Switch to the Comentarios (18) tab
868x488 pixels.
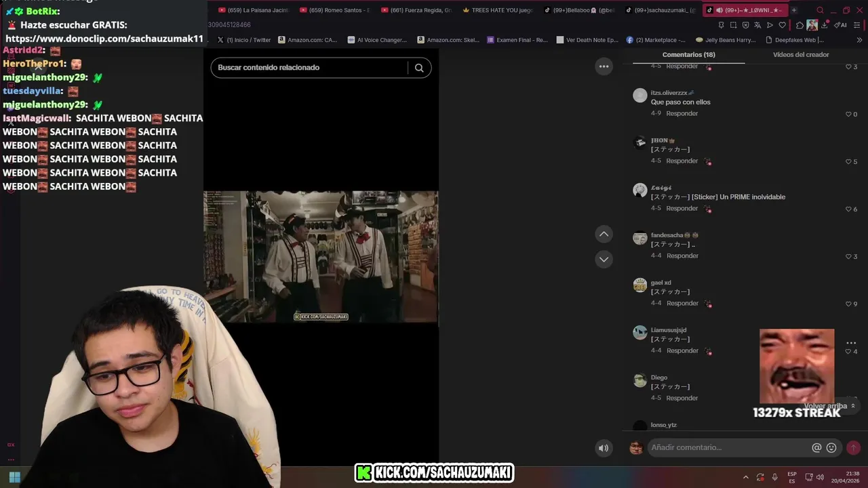pyautogui.click(x=688, y=55)
